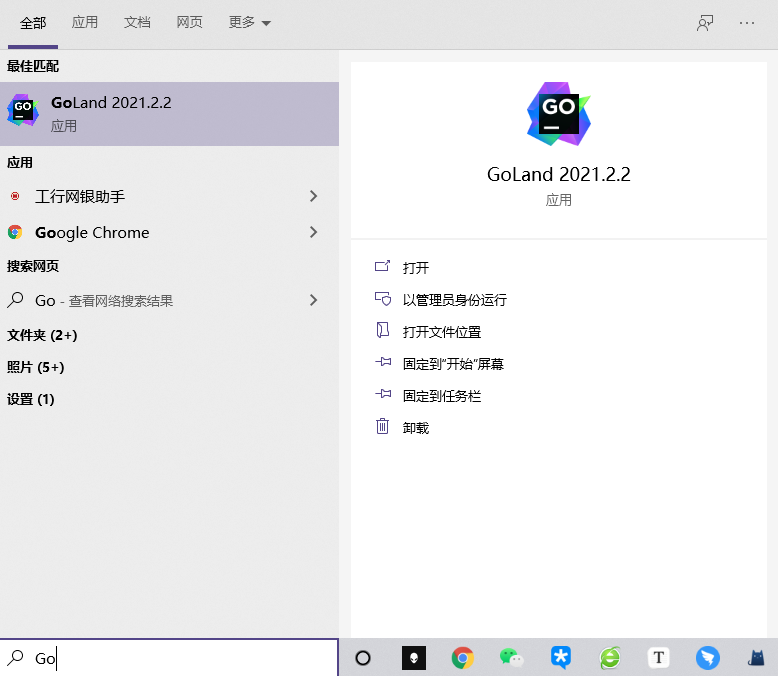Open the blue bird app on taskbar
The image size is (778, 676).
tap(708, 658)
